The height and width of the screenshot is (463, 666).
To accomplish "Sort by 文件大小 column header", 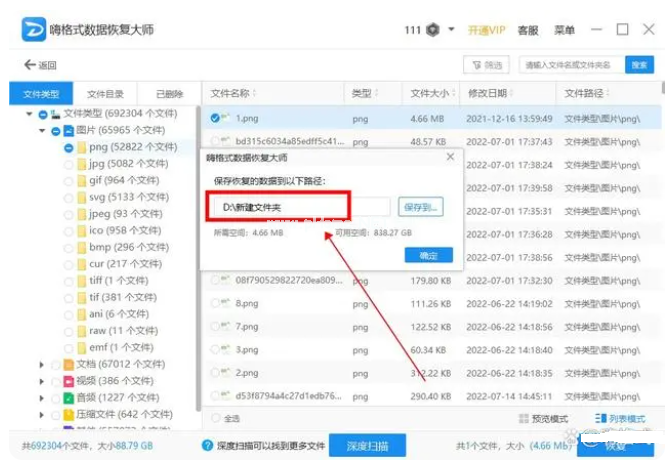I will (x=433, y=93).
